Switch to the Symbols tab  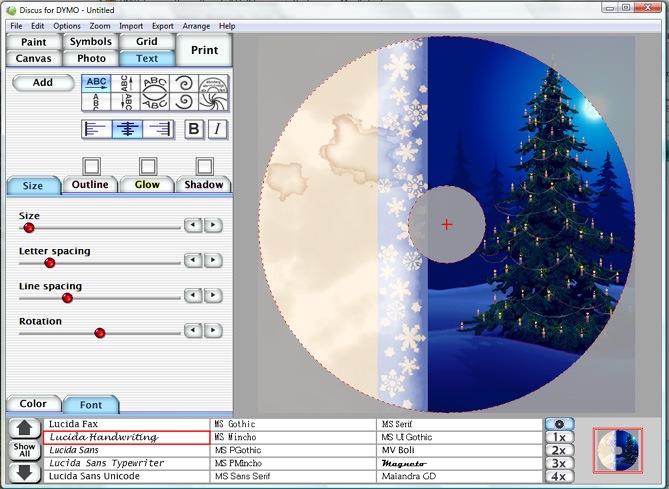pos(90,42)
